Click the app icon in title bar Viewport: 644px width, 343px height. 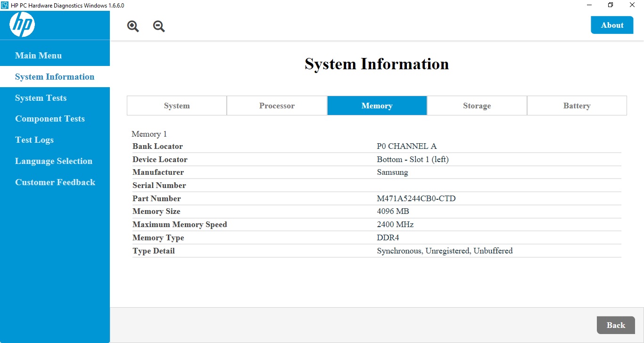coord(5,5)
